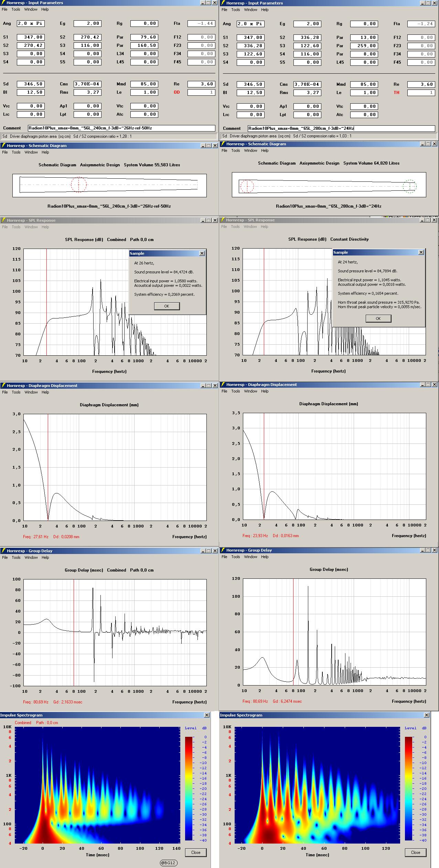Minimize right Diaphragm Displacement window
Screen dimensions: 439x868
(422, 385)
